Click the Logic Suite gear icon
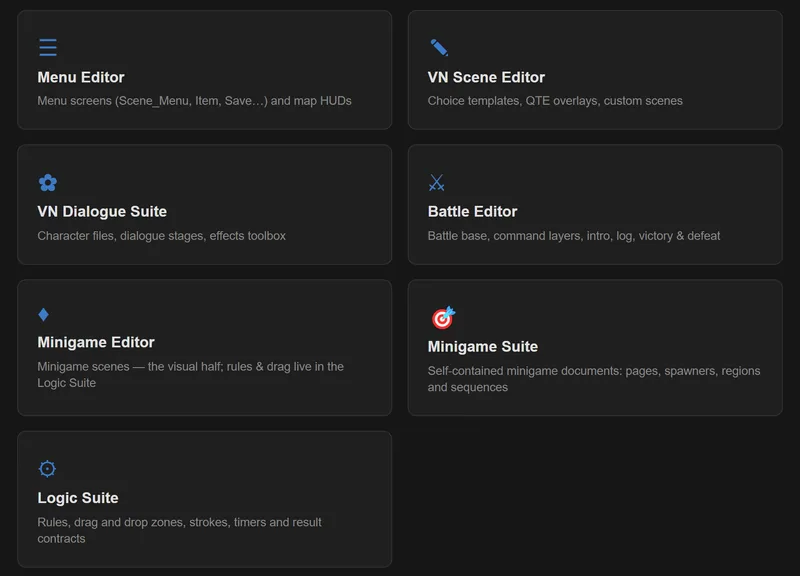The width and height of the screenshot is (800, 576). coord(47,468)
